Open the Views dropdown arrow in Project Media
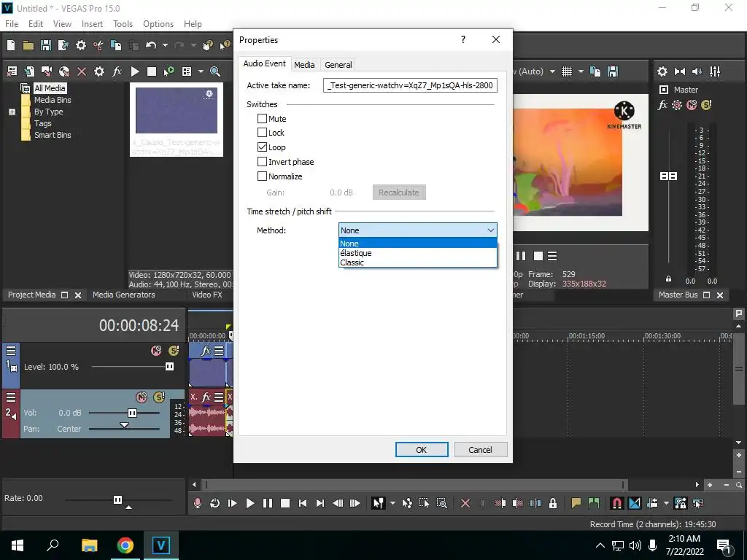 click(x=201, y=71)
